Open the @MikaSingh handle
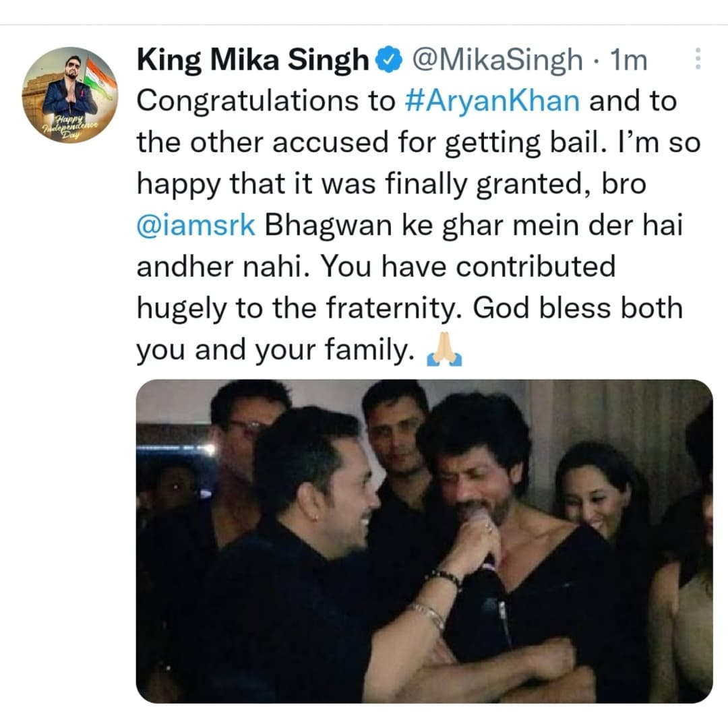Viewport: 728px width, 728px height. click(497, 61)
